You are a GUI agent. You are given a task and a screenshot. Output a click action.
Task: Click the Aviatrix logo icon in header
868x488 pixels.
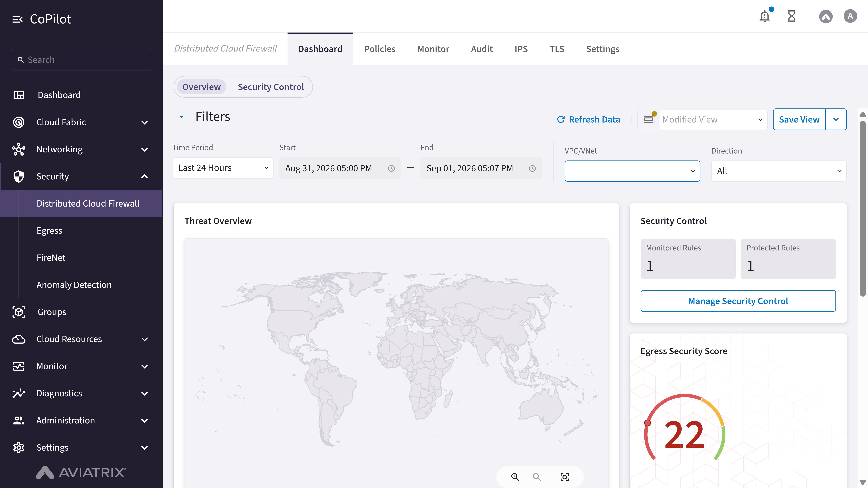coord(826,16)
